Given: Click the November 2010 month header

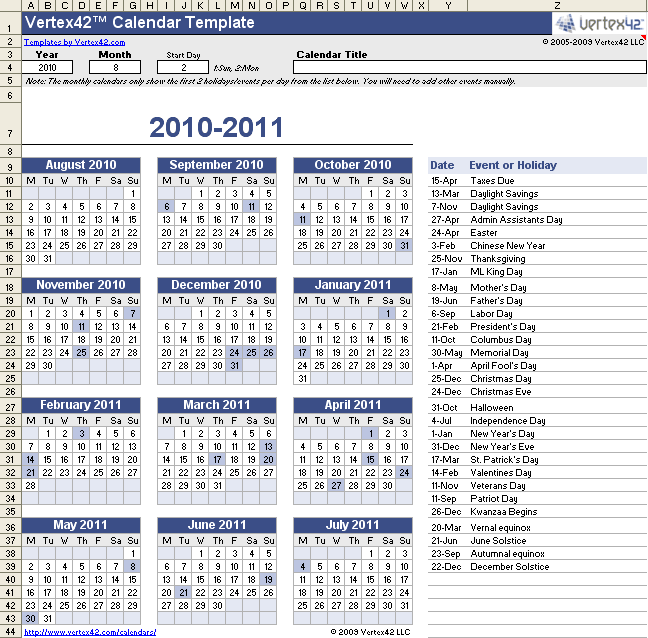Looking at the screenshot, I should coord(81,285).
